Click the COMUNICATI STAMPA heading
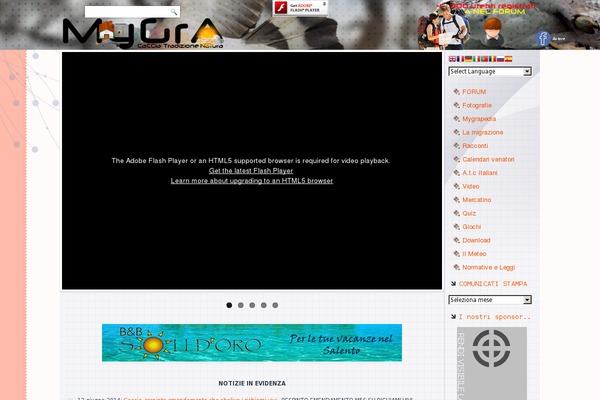The width and height of the screenshot is (600, 400). coord(493,284)
